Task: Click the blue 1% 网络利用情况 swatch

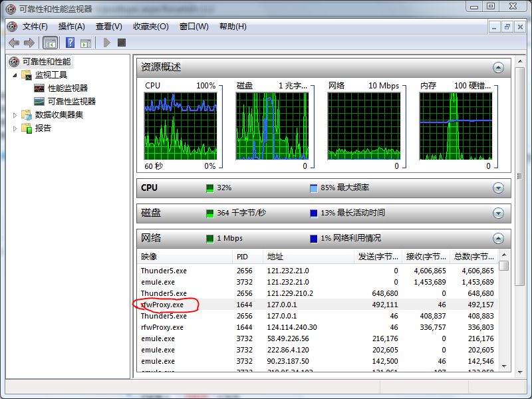Action: coord(314,239)
